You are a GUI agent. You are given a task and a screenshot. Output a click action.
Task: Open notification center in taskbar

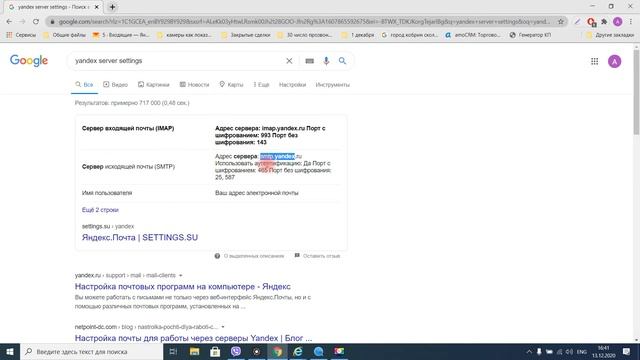pyautogui.click(x=627, y=351)
